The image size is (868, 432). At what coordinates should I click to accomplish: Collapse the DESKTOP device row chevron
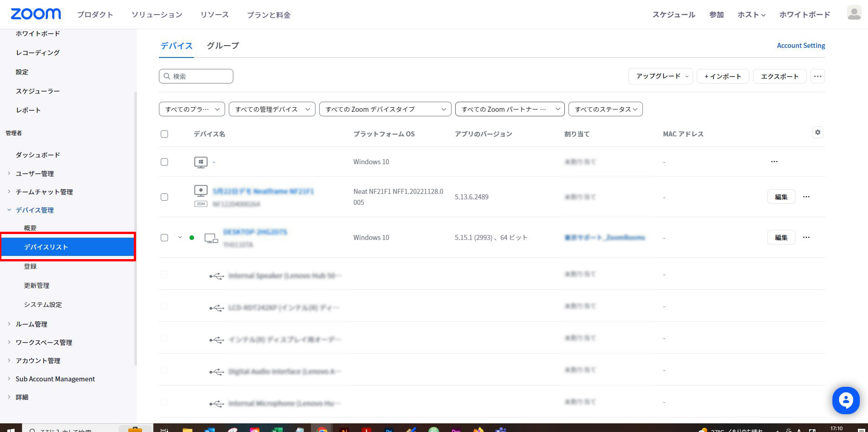point(180,237)
